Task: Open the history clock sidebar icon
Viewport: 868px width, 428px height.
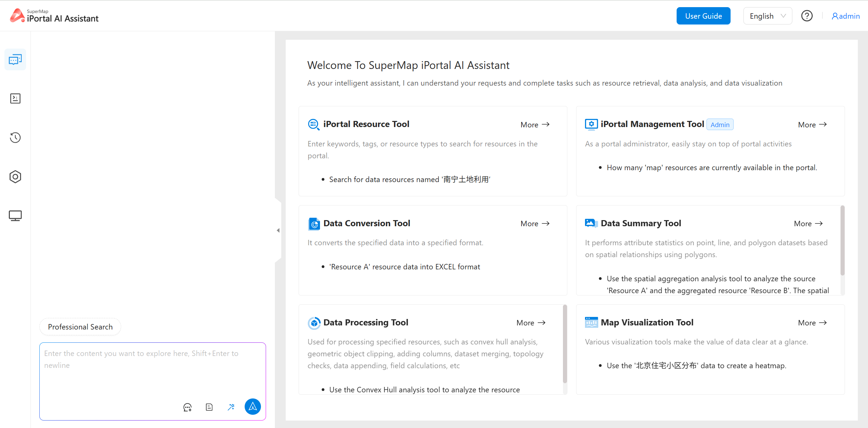Action: [x=15, y=138]
